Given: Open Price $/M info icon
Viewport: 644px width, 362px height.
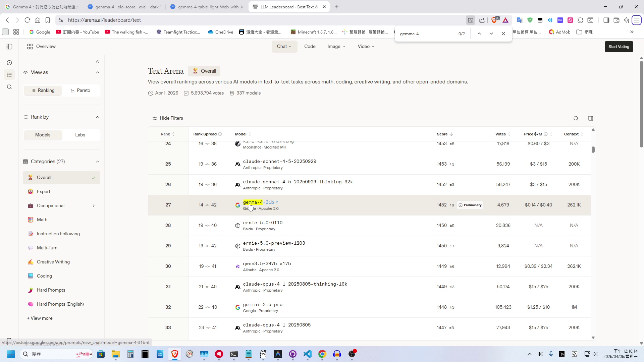Looking at the screenshot, I should pos(546,134).
